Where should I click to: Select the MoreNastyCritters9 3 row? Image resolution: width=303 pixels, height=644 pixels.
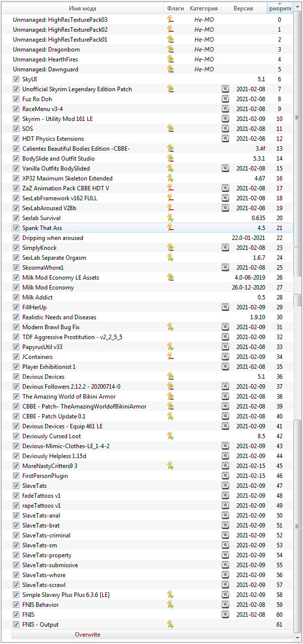pyautogui.click(x=152, y=466)
